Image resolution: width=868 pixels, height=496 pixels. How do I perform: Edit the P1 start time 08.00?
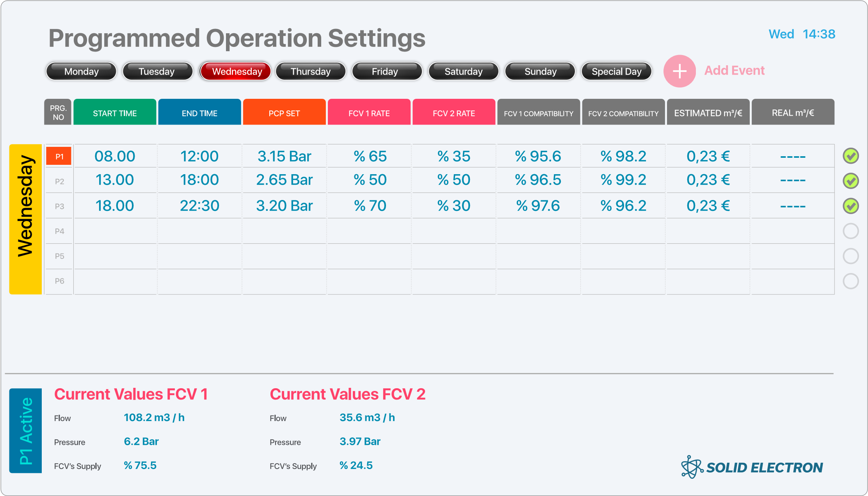[115, 156]
